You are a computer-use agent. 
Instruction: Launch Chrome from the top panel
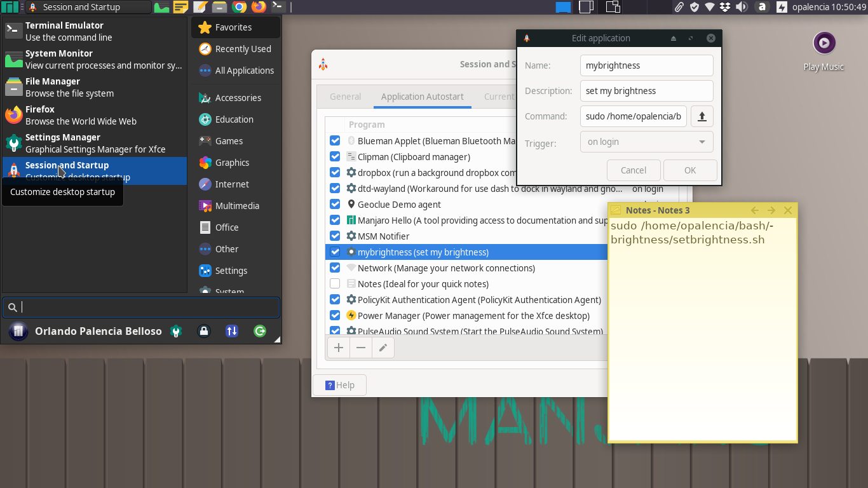(x=239, y=7)
